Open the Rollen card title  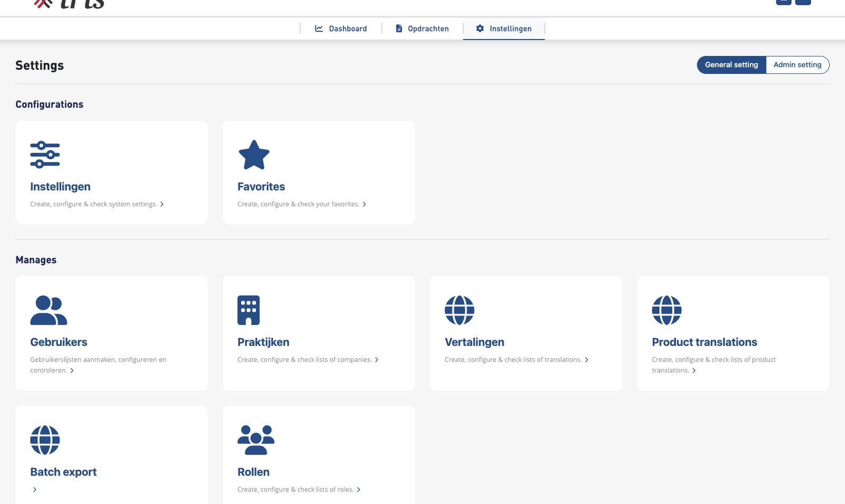tap(253, 472)
